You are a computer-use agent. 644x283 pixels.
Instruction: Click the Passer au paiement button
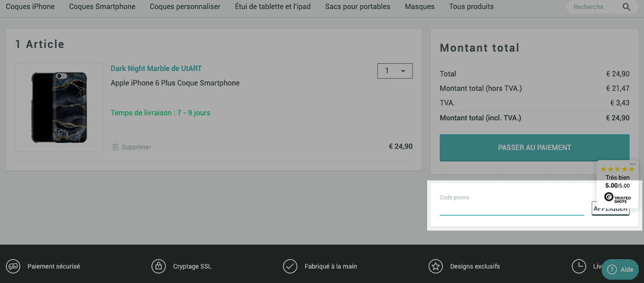click(534, 148)
